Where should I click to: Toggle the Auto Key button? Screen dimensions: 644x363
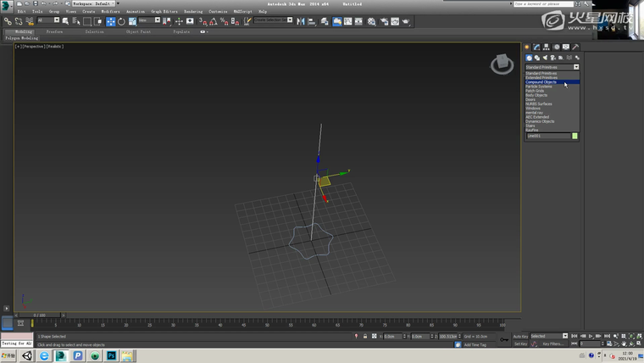coord(520,336)
